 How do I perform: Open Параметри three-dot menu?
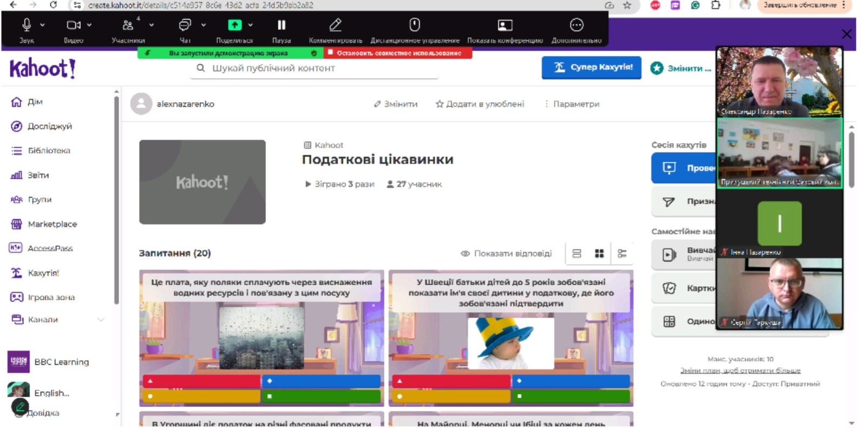(572, 104)
